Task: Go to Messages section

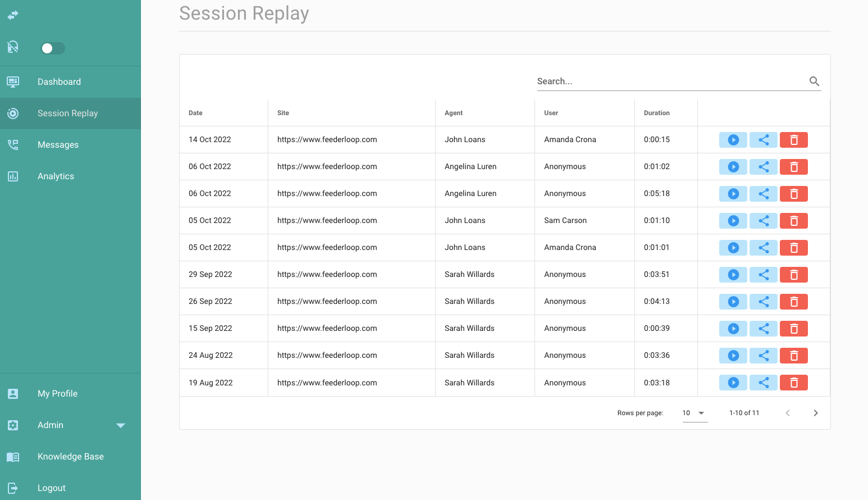Action: (x=70, y=145)
